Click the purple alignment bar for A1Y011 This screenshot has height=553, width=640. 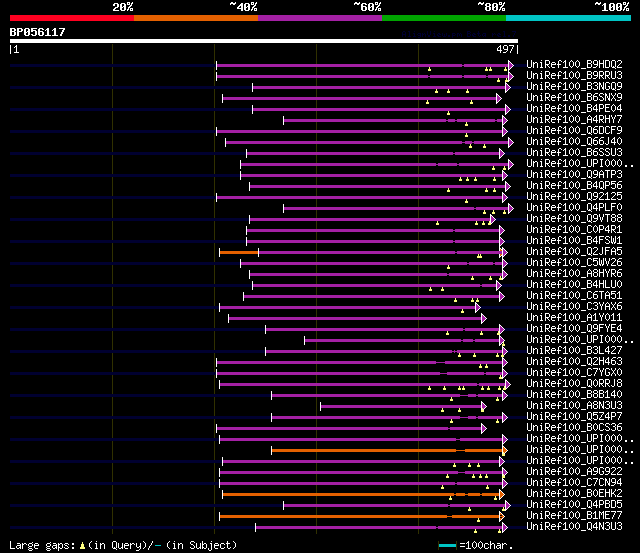click(356, 318)
